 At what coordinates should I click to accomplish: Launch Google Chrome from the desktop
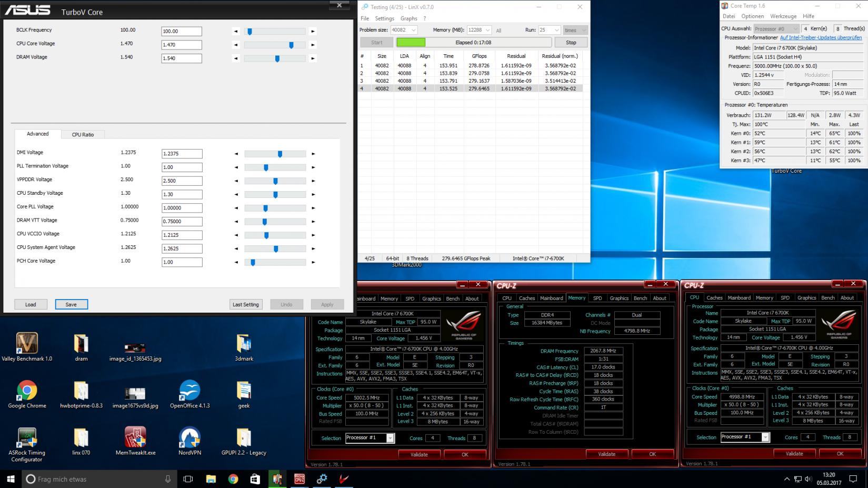click(27, 394)
